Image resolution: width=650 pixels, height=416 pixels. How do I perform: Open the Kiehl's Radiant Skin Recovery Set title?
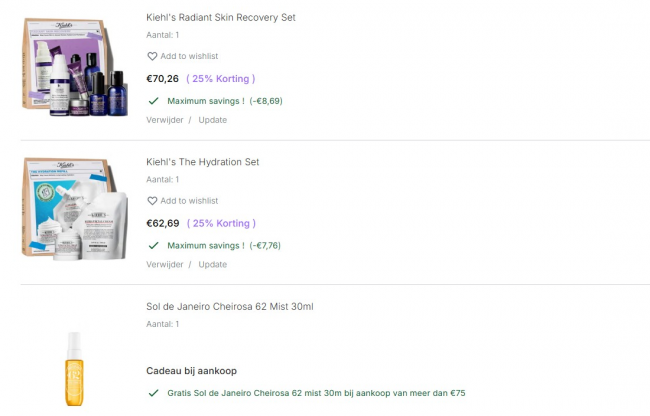(220, 18)
